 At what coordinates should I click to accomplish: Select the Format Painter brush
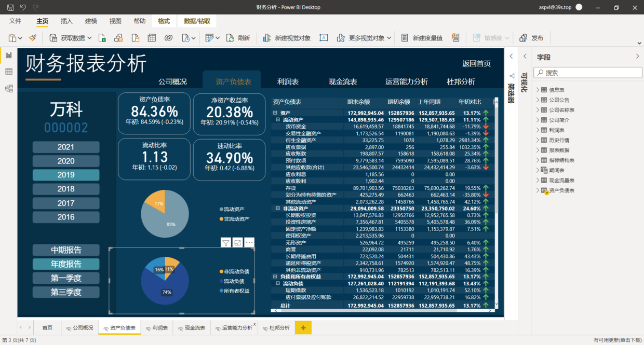(33, 38)
